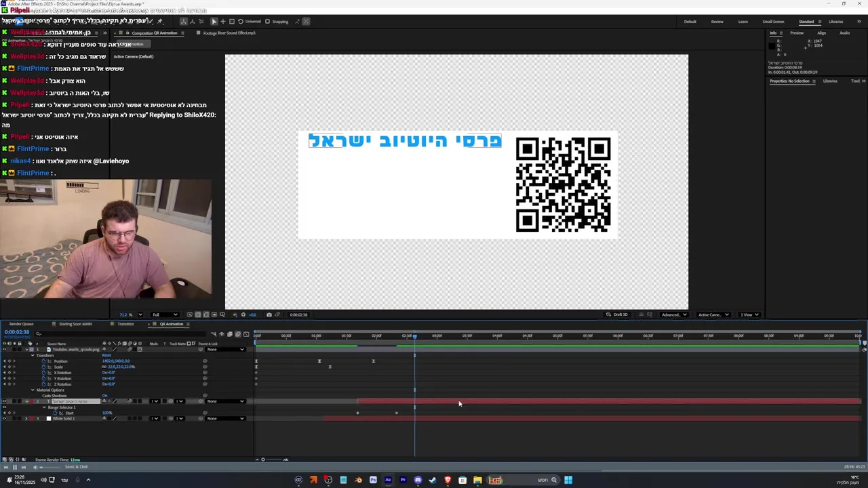Select the White Solid 1 layer name

click(x=64, y=419)
